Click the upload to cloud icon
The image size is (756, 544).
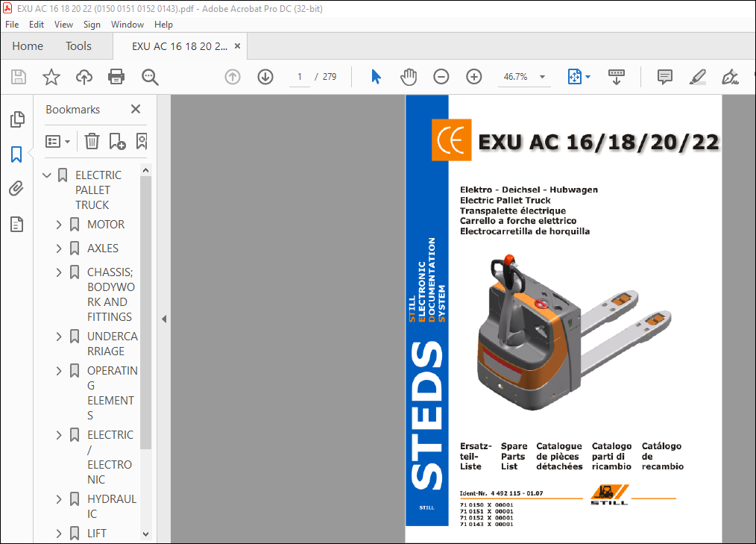click(84, 77)
